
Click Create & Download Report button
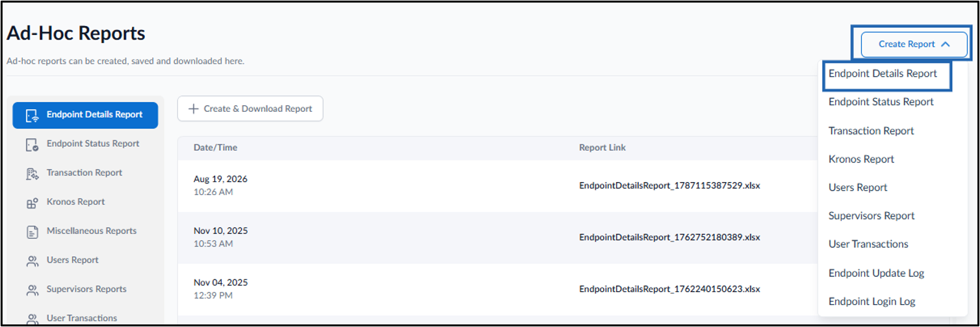pos(250,109)
